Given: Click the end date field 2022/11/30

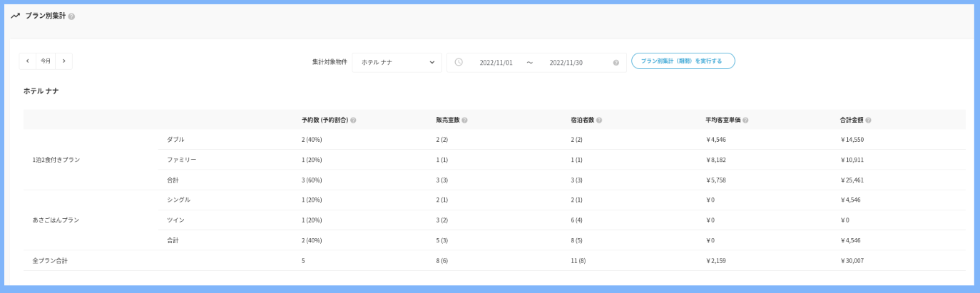Looking at the screenshot, I should click(566, 63).
